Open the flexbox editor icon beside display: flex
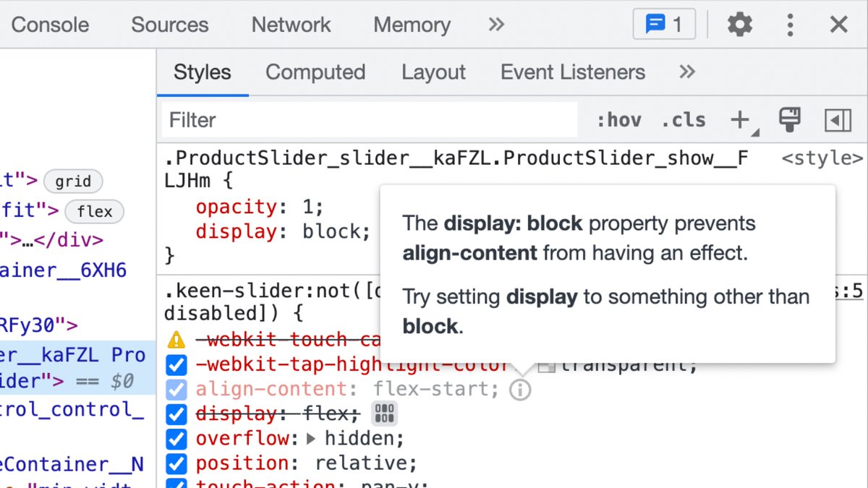 [384, 414]
